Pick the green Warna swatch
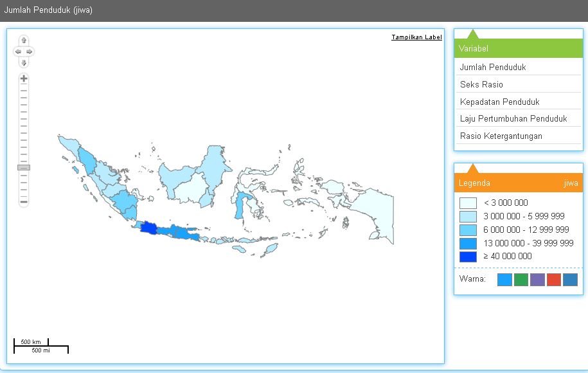588x373 pixels. click(521, 280)
